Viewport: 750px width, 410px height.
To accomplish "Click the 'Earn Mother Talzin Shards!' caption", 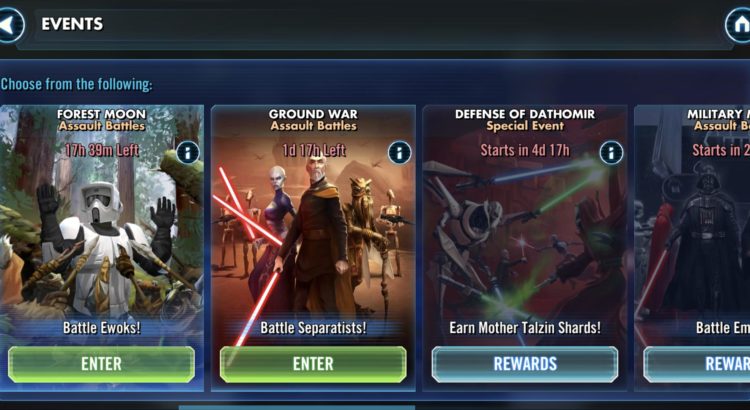I will pyautogui.click(x=525, y=328).
